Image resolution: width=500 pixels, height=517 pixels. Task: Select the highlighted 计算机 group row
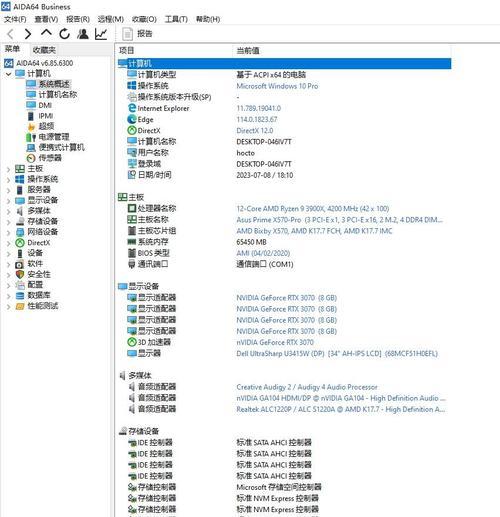[x=284, y=64]
